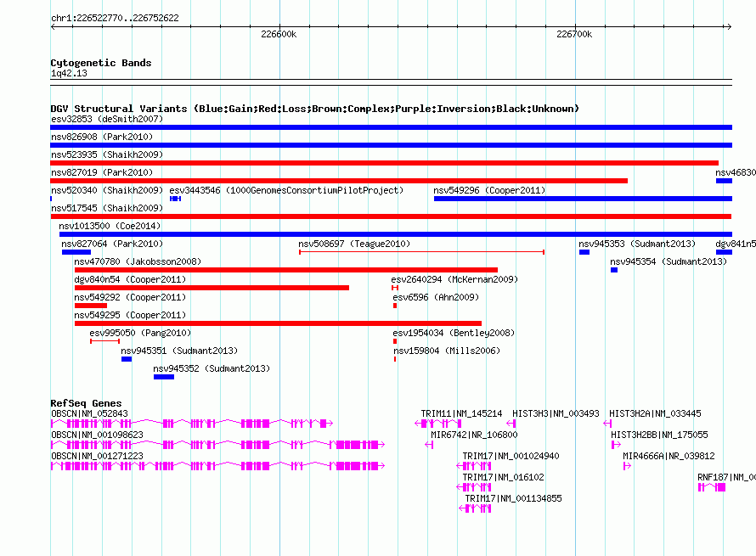This screenshot has width=756, height=556.
Task: Click the OBSCN NM_001271223 exon structure glyph
Action: [x=217, y=466]
